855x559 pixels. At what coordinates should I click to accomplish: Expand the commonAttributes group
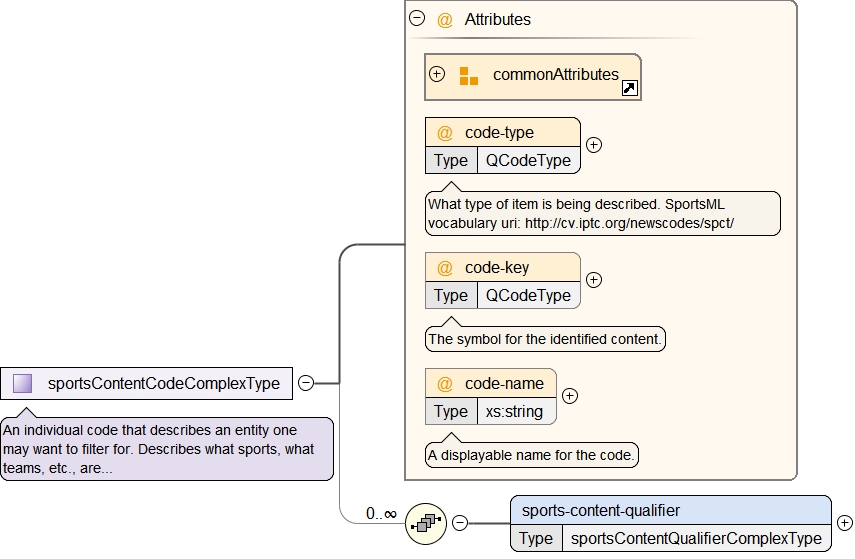tap(437, 75)
